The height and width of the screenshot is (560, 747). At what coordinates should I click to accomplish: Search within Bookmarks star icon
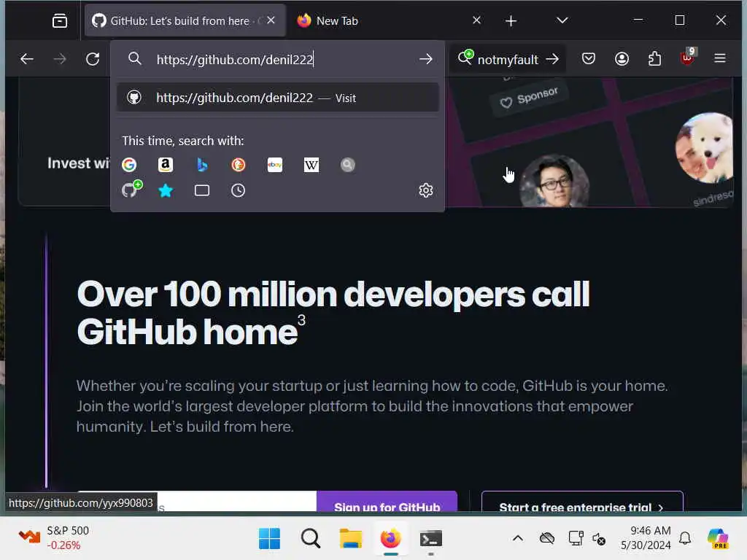tap(166, 190)
